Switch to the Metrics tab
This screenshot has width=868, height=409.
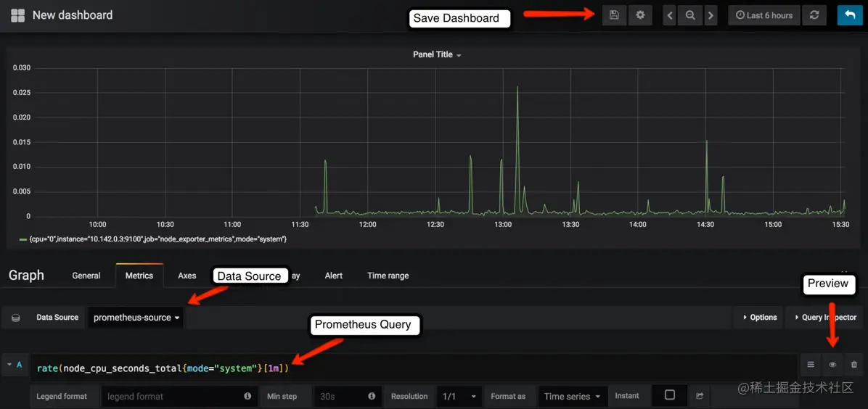139,276
